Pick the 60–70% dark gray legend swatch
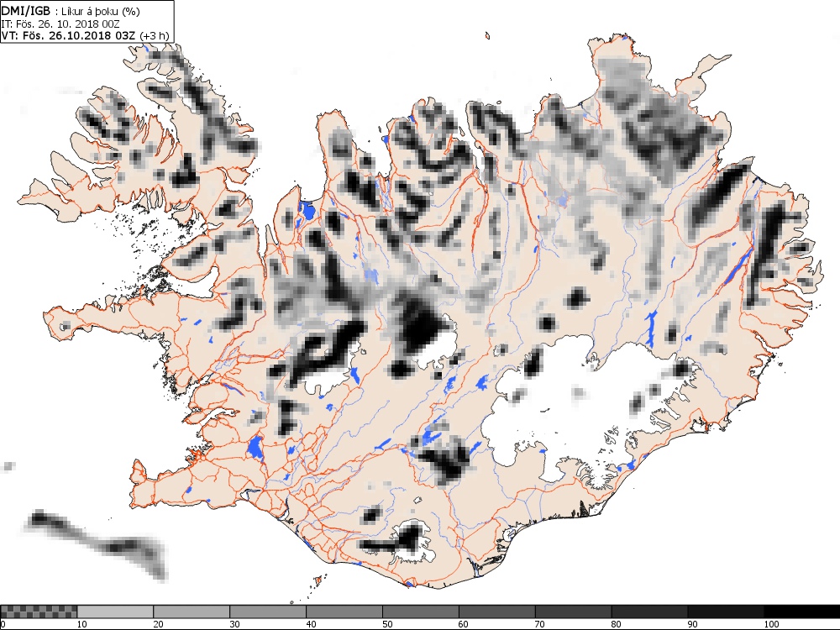The image size is (840, 630). tap(497, 612)
